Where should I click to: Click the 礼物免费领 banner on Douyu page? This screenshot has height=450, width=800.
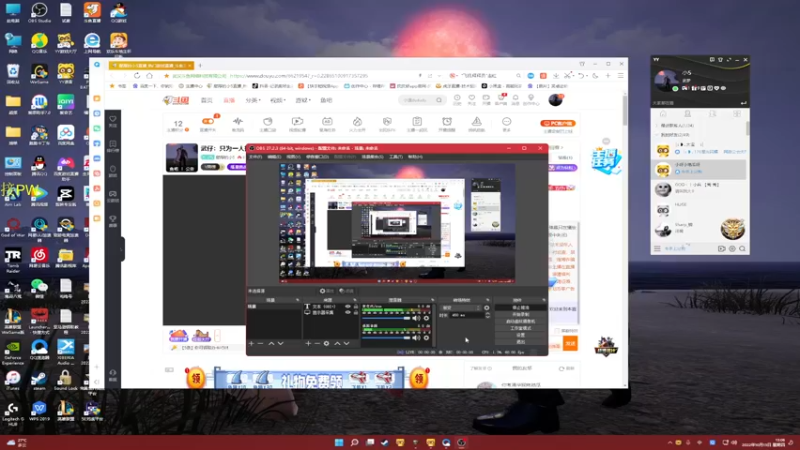(x=308, y=379)
